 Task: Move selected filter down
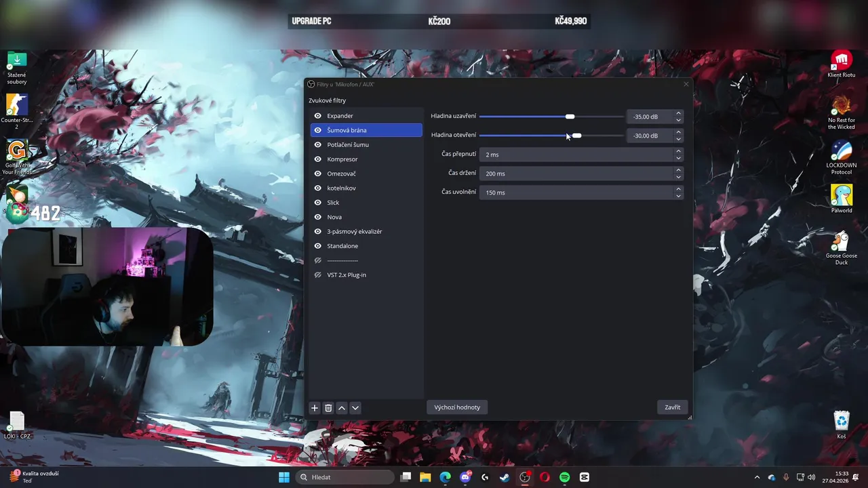(355, 407)
